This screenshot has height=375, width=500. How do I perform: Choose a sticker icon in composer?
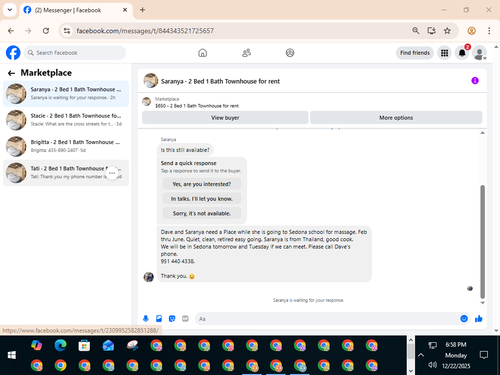(x=172, y=319)
